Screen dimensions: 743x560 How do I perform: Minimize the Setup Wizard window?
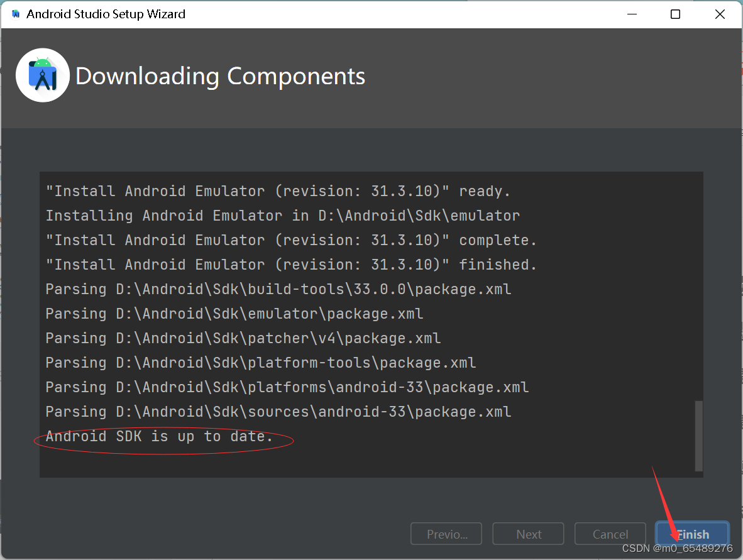click(x=632, y=14)
